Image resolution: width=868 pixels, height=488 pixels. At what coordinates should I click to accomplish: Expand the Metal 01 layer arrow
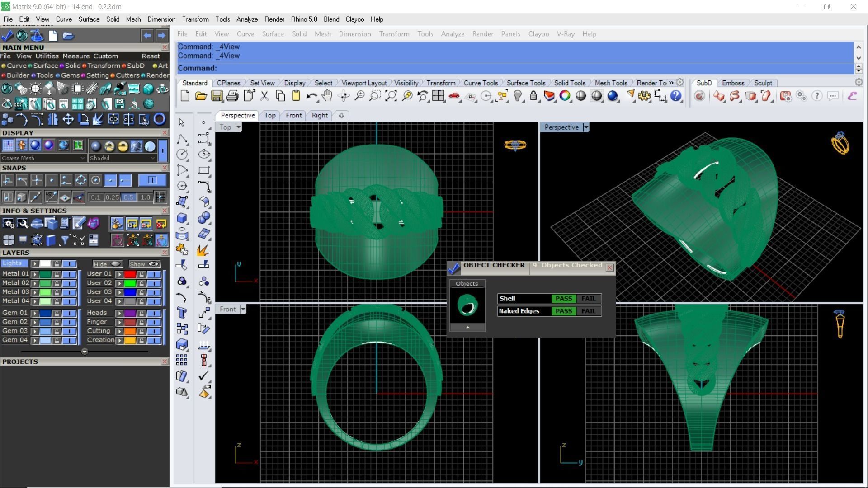(34, 274)
